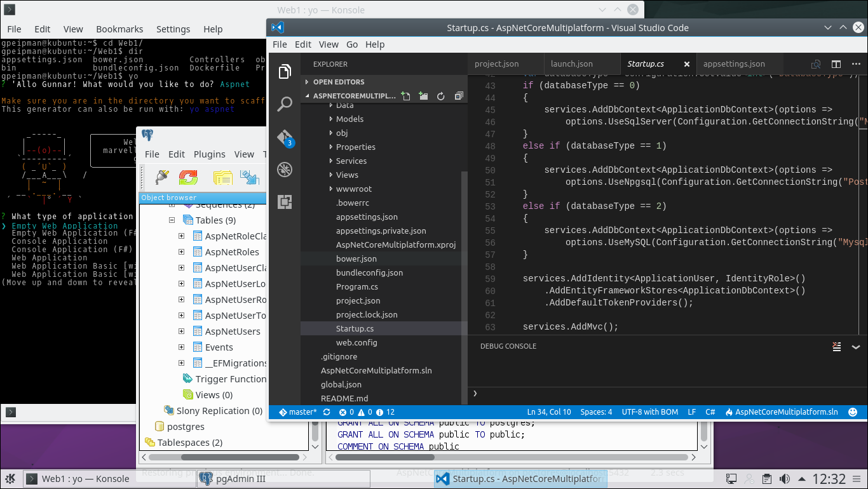Refresh the Explorer file tree
This screenshot has width=868, height=489.
(x=441, y=96)
